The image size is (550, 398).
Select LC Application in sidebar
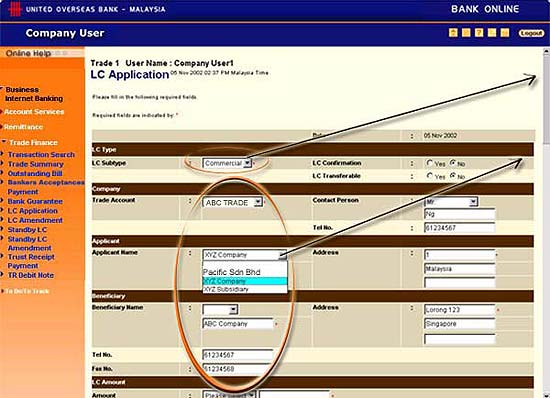(x=33, y=211)
